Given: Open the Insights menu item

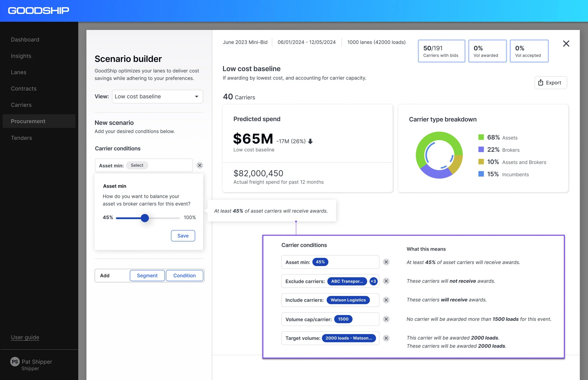Looking at the screenshot, I should click(x=21, y=56).
